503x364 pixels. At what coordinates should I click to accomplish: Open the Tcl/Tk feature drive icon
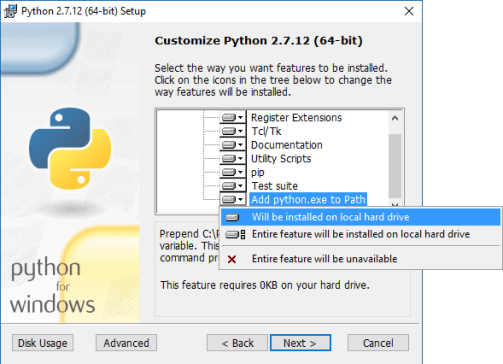pyautogui.click(x=233, y=131)
